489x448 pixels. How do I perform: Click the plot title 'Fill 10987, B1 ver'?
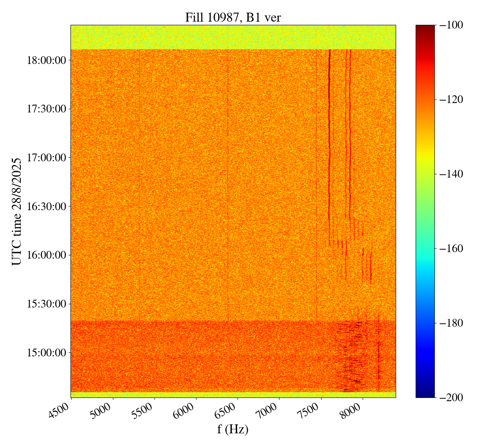click(x=233, y=17)
